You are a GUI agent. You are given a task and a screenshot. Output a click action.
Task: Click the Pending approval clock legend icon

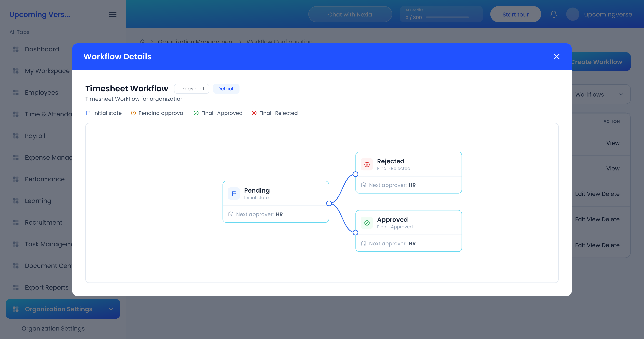click(133, 113)
